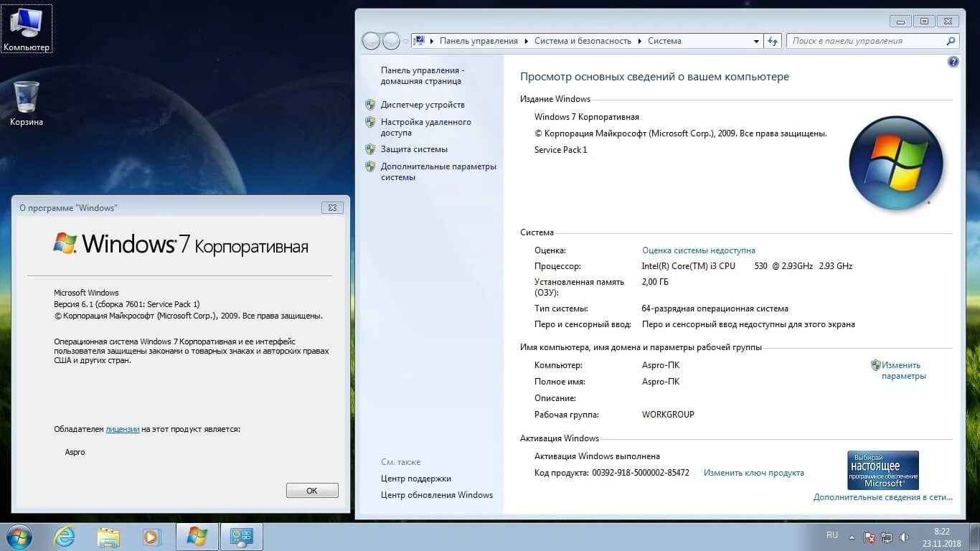Open recent pages dropdown next to nav arrows
This screenshot has height=551, width=980.
(406, 41)
